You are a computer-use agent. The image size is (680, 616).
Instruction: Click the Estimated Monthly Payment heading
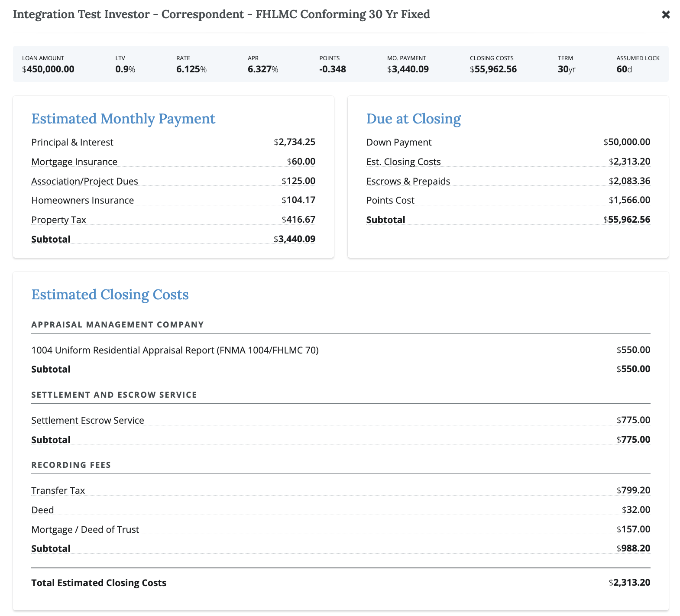pyautogui.click(x=123, y=119)
